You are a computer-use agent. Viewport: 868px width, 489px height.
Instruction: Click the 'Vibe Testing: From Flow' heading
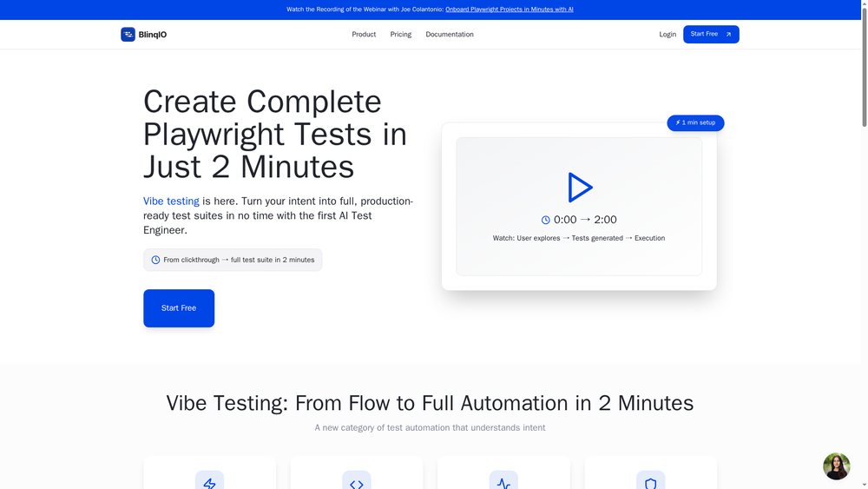pyautogui.click(x=430, y=403)
